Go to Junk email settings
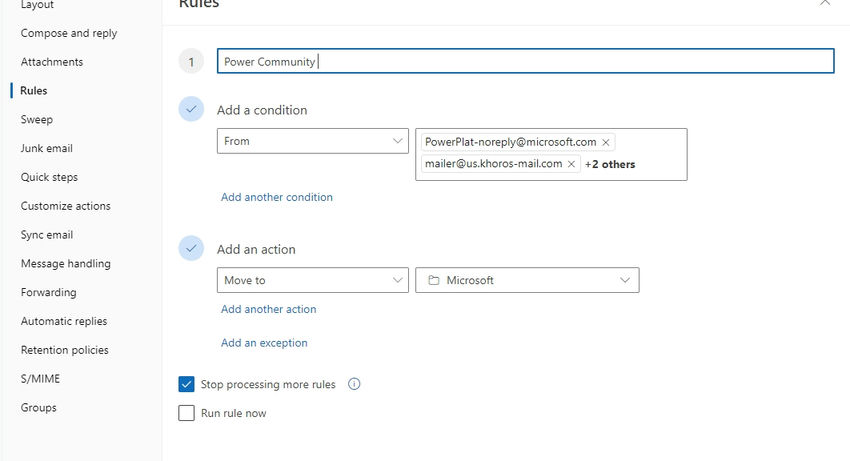Viewport: 850px width, 461px height. [x=46, y=148]
